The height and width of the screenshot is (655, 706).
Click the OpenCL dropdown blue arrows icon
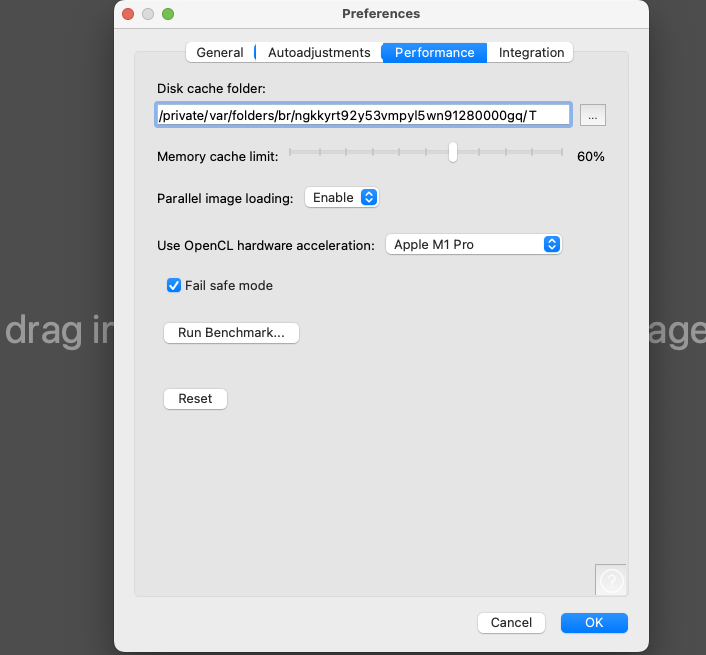pos(552,244)
